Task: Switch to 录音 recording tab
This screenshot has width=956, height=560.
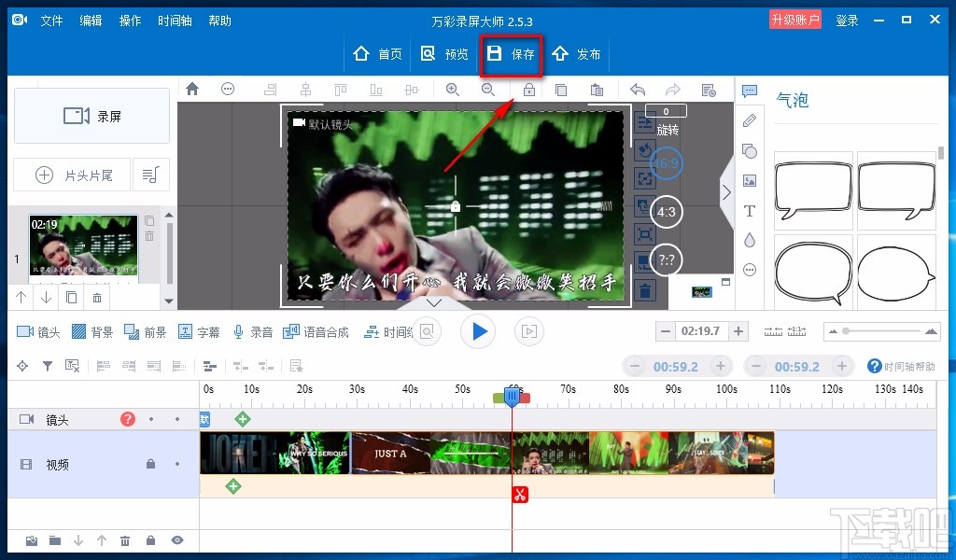Action: tap(252, 332)
